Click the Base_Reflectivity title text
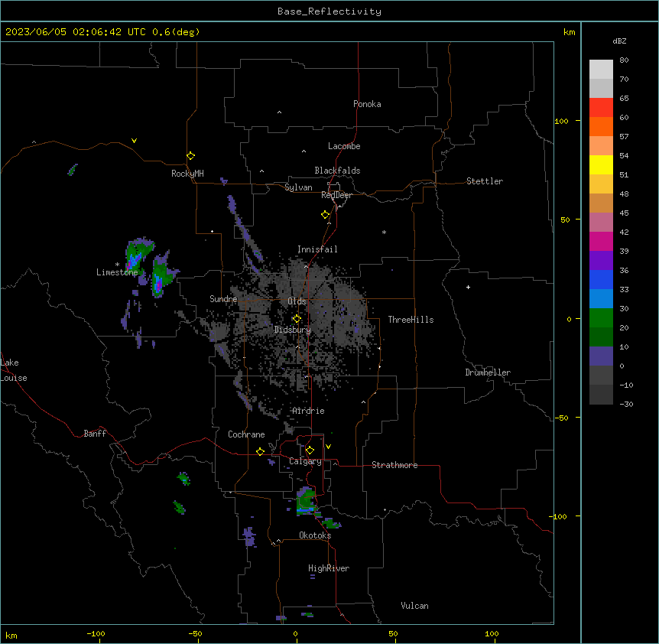Viewport: 659px width, 644px height. click(329, 11)
